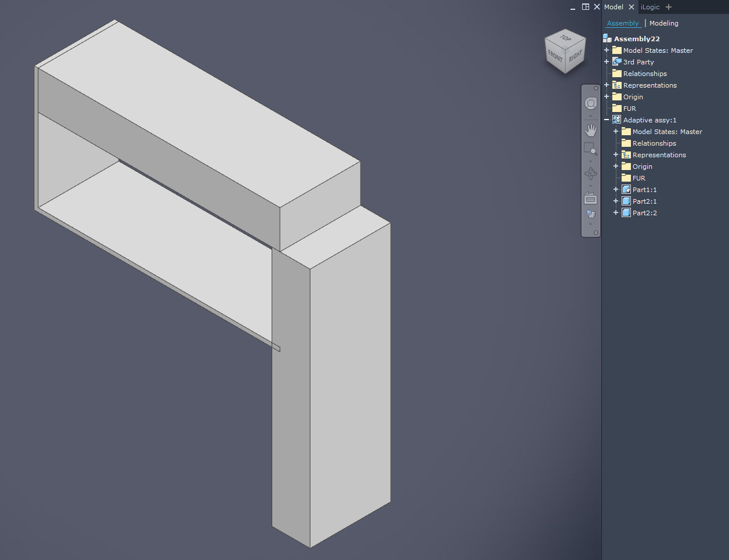Select the Free Orbit tool
The image size is (729, 560).
click(591, 174)
